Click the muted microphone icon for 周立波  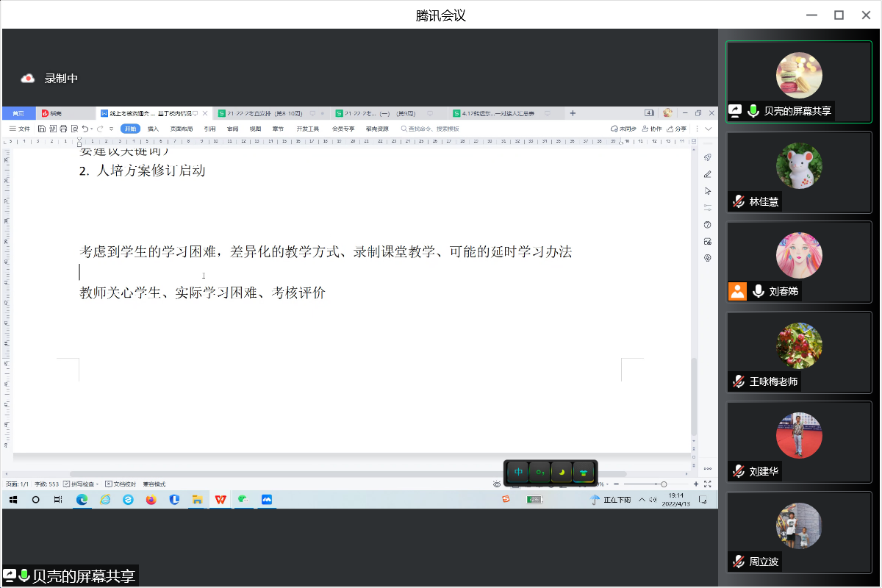(x=738, y=562)
